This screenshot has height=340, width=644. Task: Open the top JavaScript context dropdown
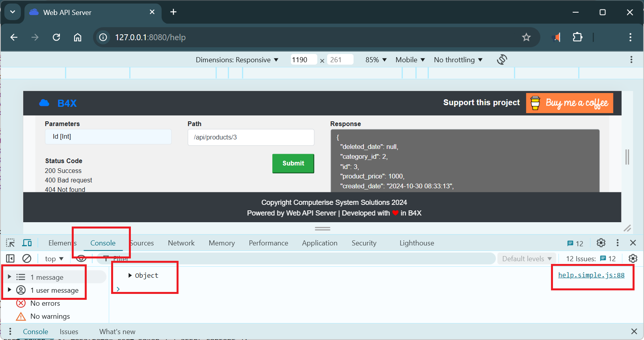pyautogui.click(x=54, y=259)
